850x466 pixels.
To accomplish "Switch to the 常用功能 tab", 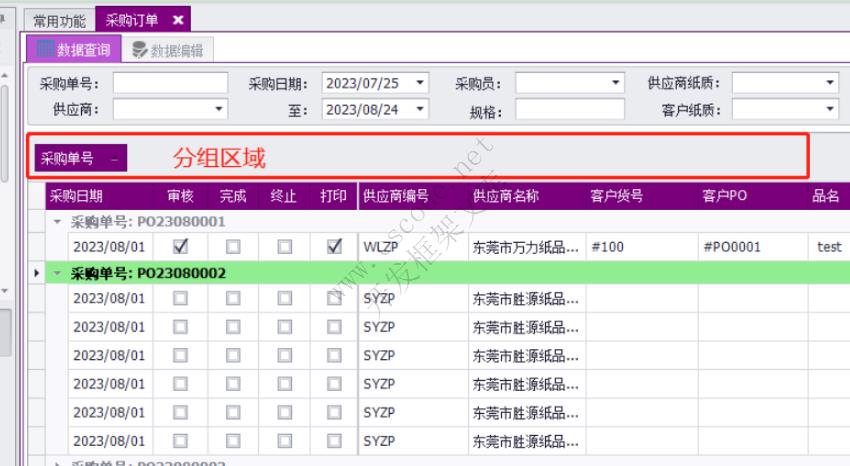I will (x=60, y=21).
